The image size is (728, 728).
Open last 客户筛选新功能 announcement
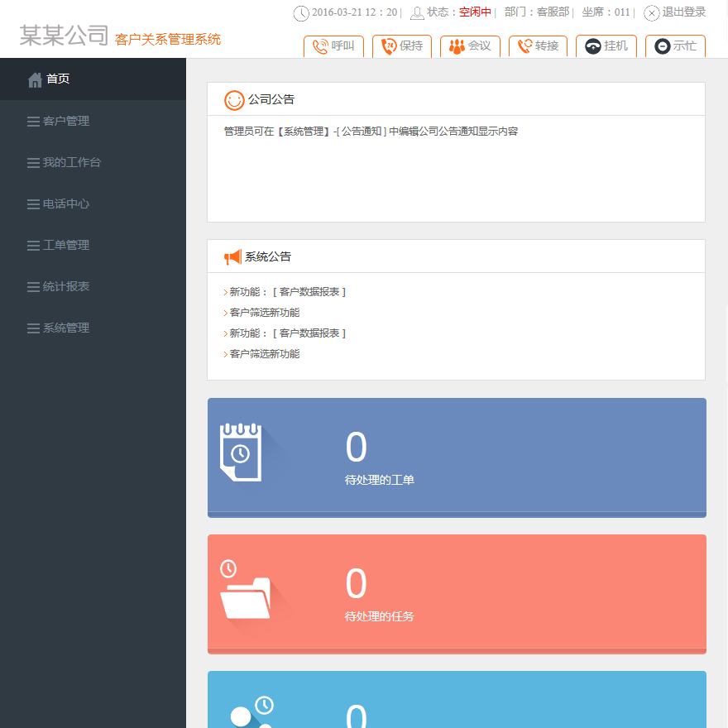[264, 354]
